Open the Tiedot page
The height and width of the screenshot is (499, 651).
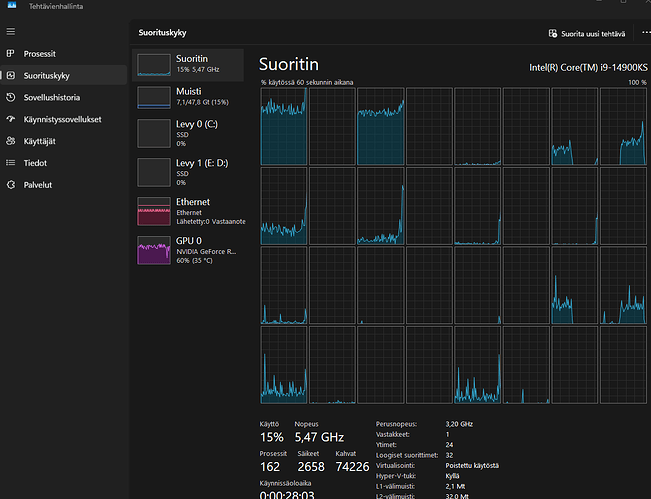click(64, 163)
